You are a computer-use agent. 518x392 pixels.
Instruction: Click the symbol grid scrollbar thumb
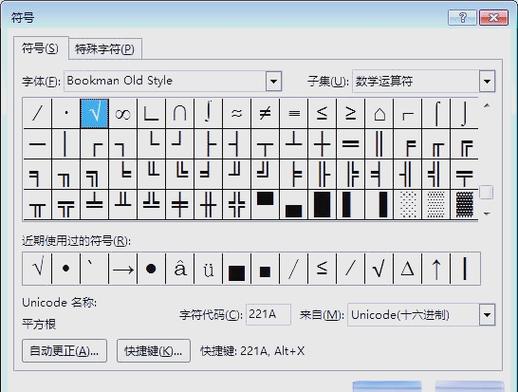[486, 193]
